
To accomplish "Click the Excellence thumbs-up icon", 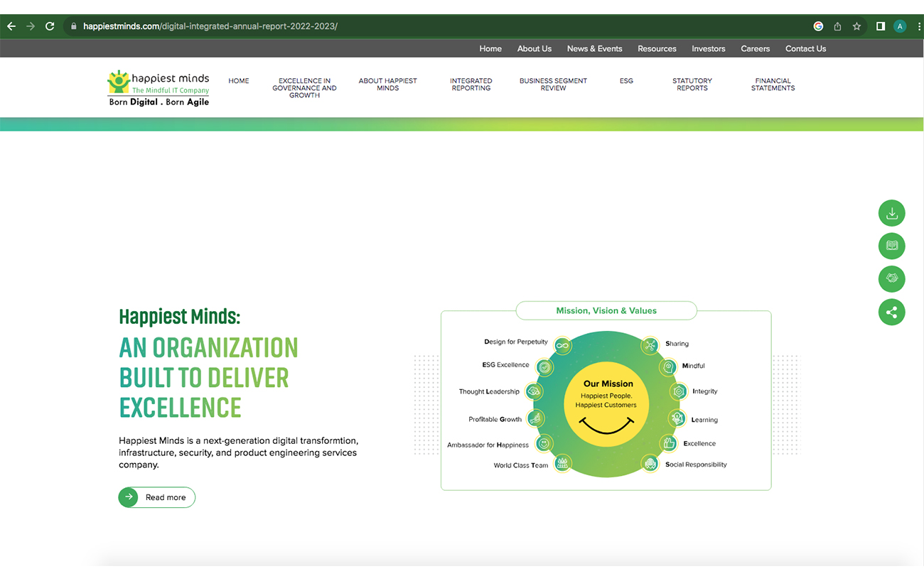I will (669, 444).
